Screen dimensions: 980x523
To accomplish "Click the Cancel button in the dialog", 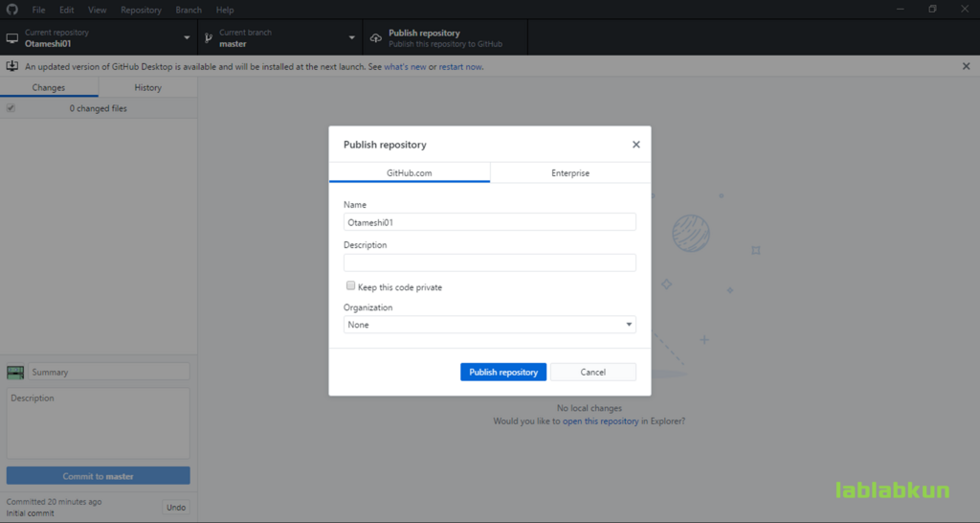I will (x=593, y=373).
